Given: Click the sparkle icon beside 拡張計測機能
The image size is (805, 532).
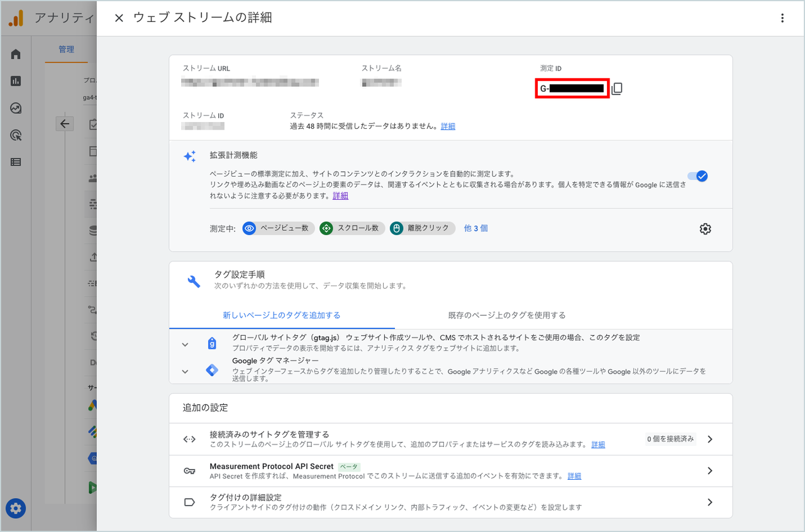Looking at the screenshot, I should point(190,157).
